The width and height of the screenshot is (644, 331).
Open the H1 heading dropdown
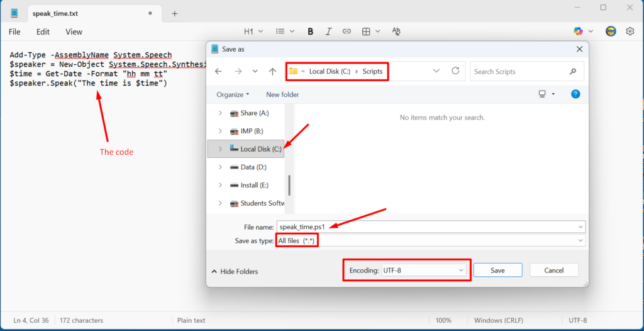pos(253,31)
